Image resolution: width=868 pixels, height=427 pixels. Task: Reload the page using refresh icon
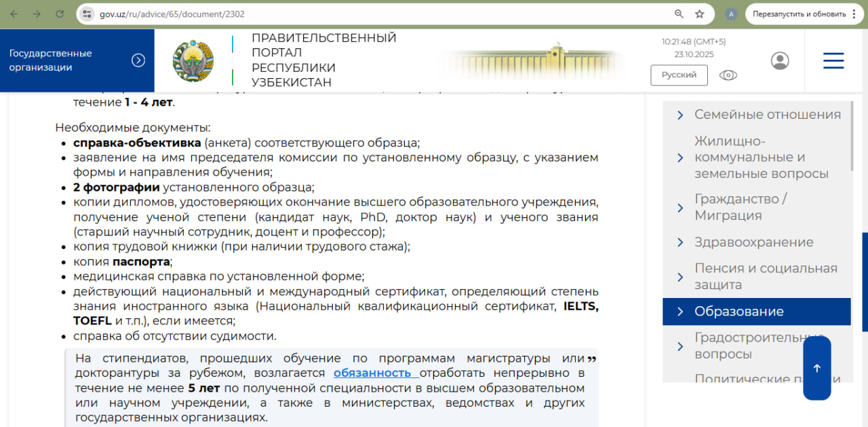60,14
